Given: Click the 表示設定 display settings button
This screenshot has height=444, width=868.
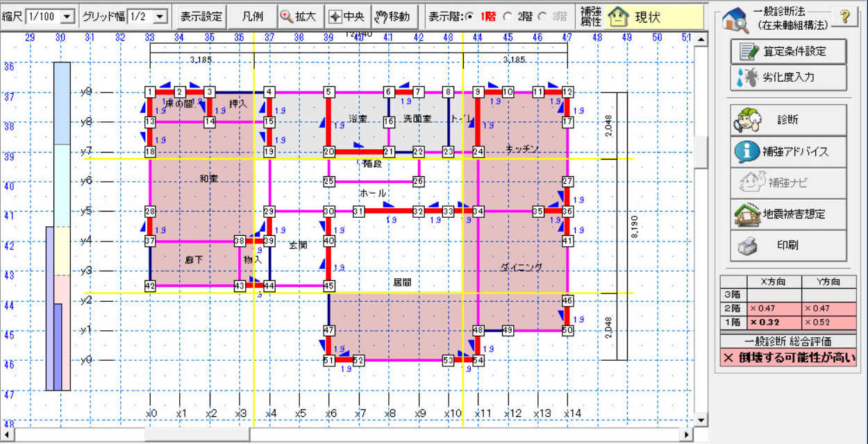Looking at the screenshot, I should pyautogui.click(x=201, y=16).
